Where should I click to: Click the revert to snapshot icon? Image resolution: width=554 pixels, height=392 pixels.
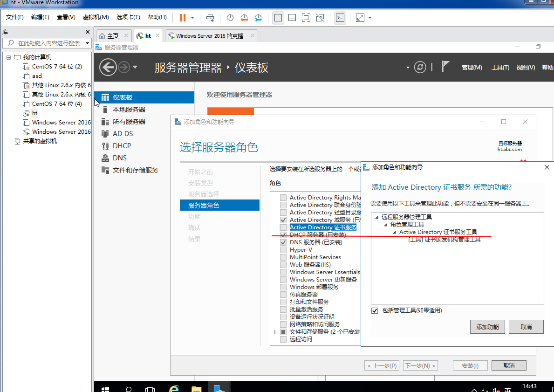point(244,18)
